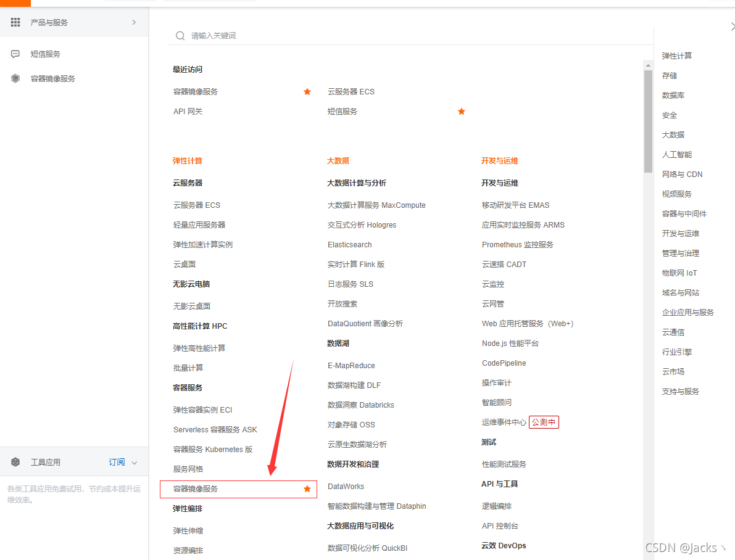Open 容器服务 Kubernetes 版
Viewport: 735px width, 560px height.
pos(213,449)
